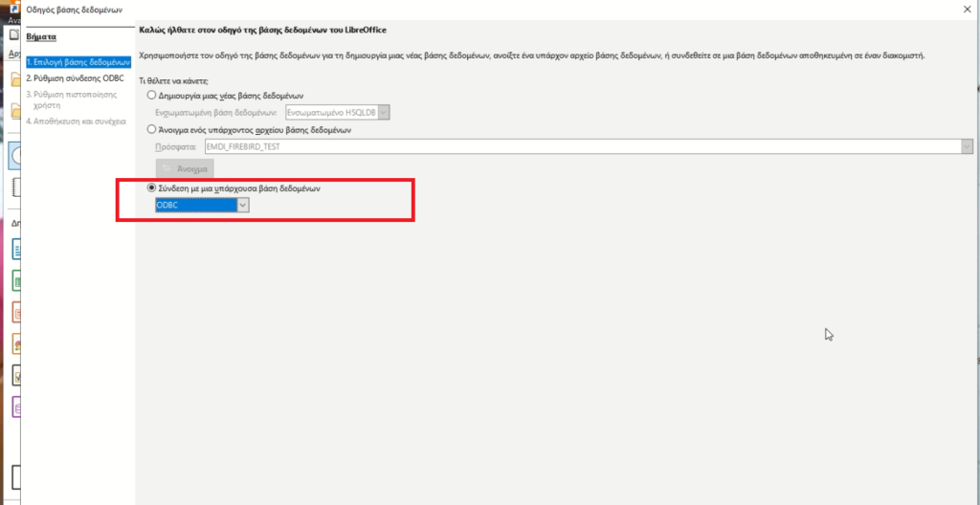980x505 pixels.
Task: Expand the recent files EMDI_FIREBIRD_TEST dropdown arrow
Action: 967,145
